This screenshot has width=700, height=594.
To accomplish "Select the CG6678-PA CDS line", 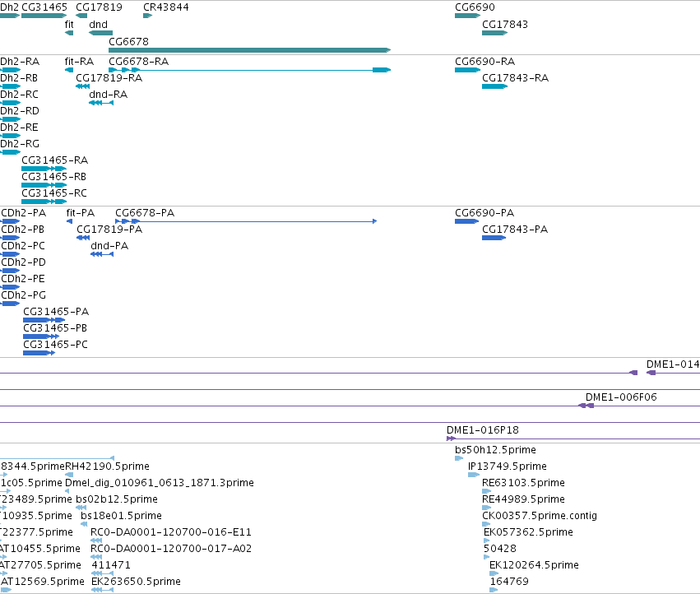I will click(x=246, y=221).
